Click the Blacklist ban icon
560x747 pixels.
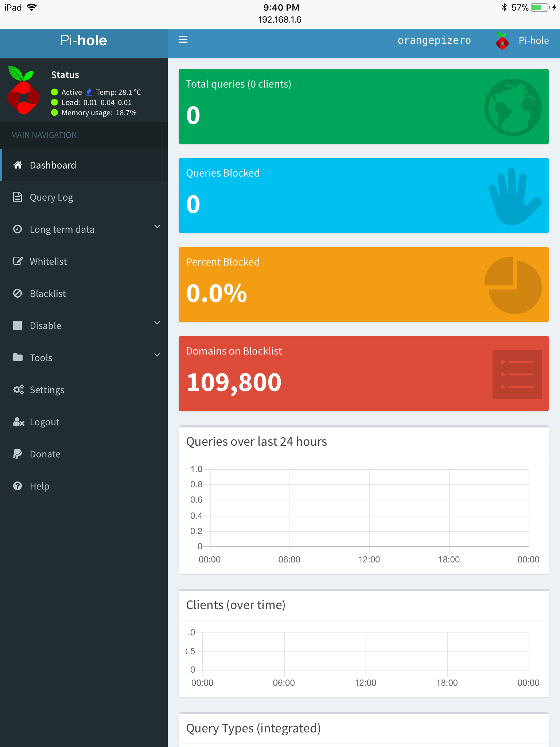17,293
